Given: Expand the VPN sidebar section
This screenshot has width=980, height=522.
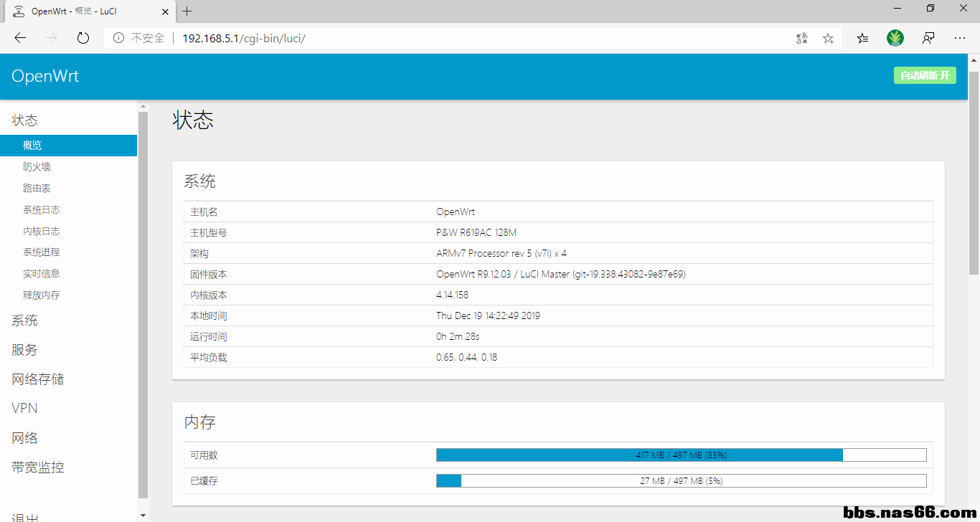Looking at the screenshot, I should pyautogui.click(x=25, y=408).
